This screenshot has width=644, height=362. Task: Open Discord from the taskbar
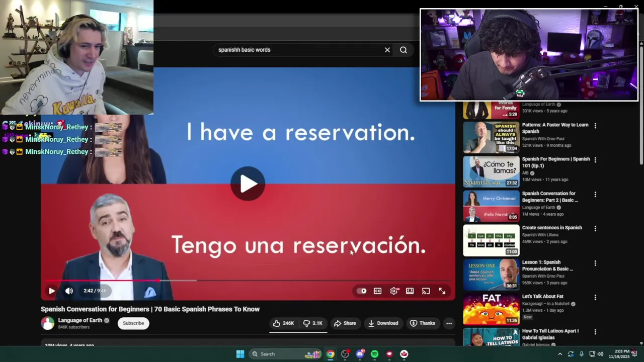360,354
